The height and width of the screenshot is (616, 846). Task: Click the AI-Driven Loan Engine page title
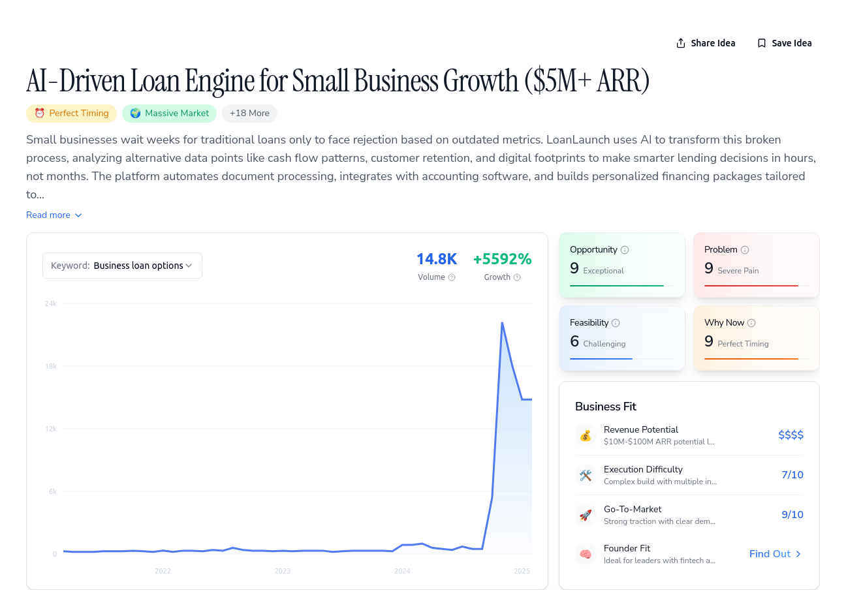337,81
